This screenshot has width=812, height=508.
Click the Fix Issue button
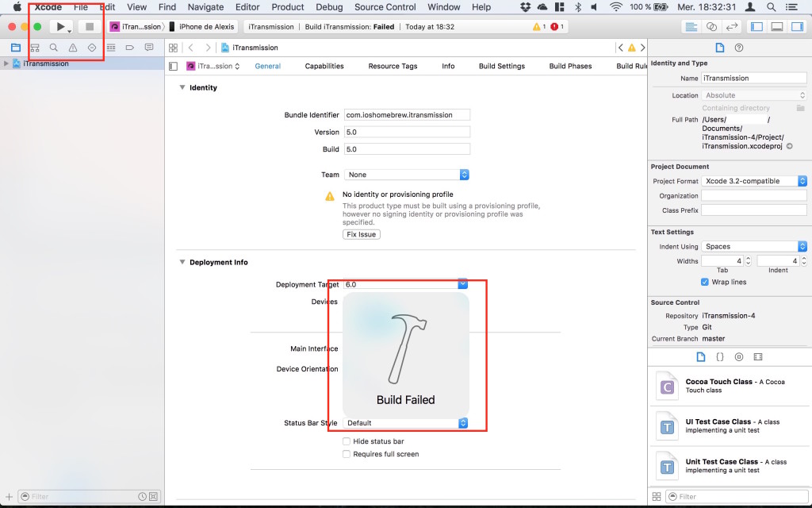click(x=362, y=234)
